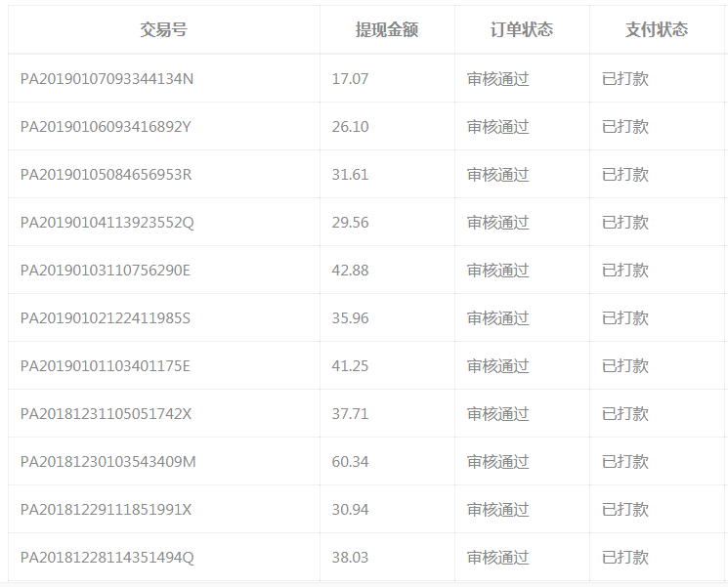728x587 pixels.
Task: Click 已打款 in the 31.61 row
Action: click(x=625, y=175)
